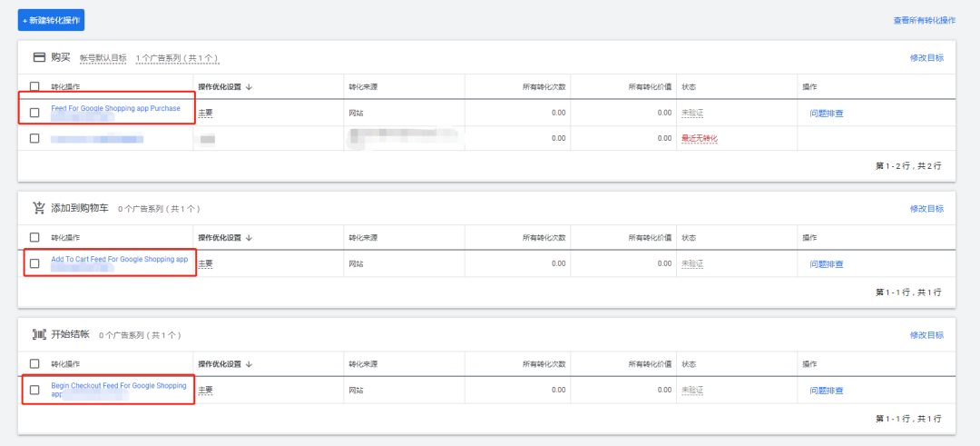Viewport: 980px width, 446px height.
Task: Click the 最近无转化 status
Action: 700,138
